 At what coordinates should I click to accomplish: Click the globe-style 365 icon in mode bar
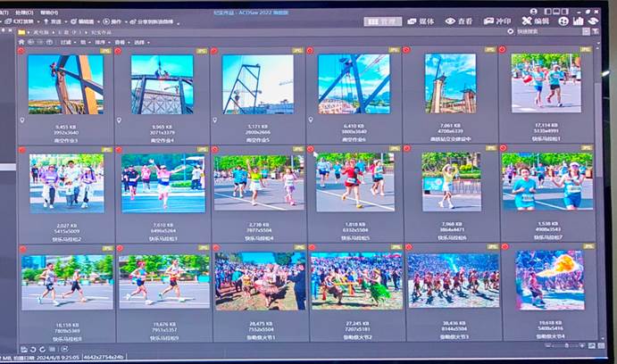[x=563, y=21]
